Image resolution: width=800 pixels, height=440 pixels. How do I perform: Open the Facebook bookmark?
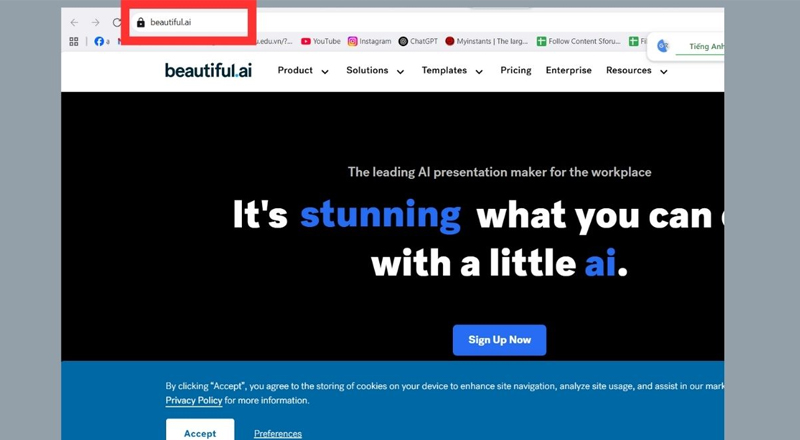(102, 41)
